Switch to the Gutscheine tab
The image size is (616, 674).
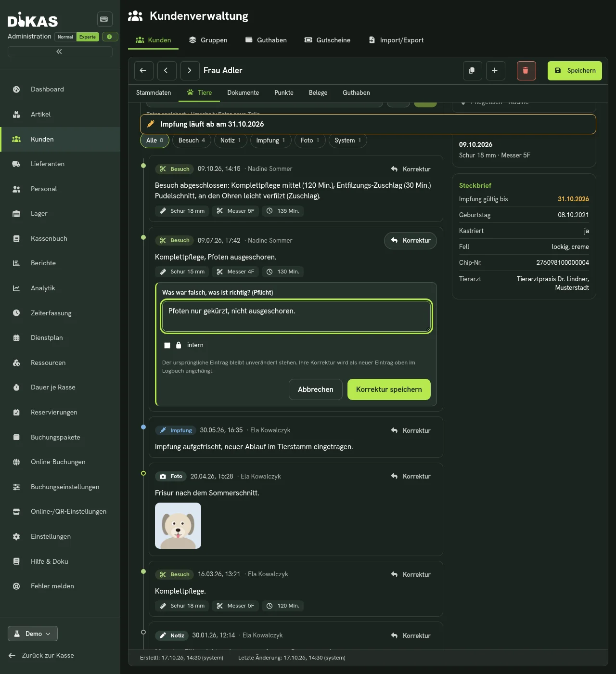[x=327, y=40]
